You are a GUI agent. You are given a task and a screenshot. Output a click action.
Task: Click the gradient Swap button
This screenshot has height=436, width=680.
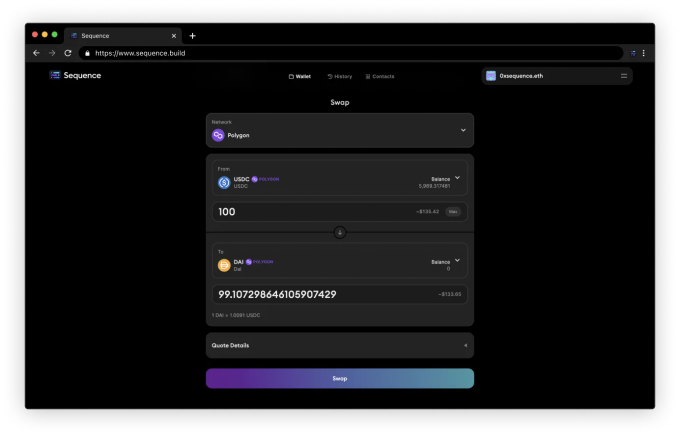340,379
